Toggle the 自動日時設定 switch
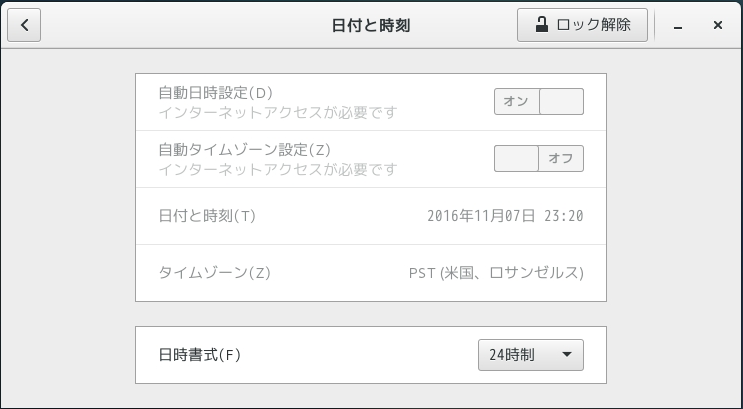This screenshot has height=409, width=743. pos(538,102)
